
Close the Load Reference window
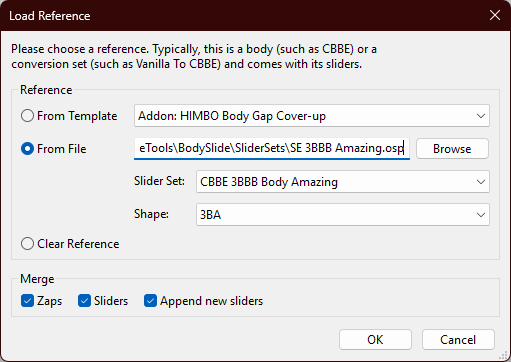pyautogui.click(x=495, y=15)
